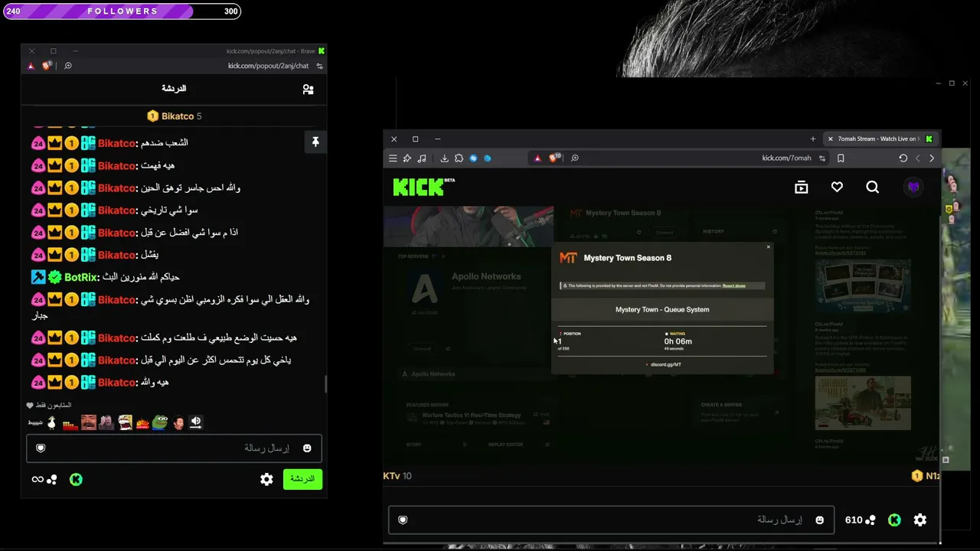This screenshot has width=980, height=551.
Task: Click the shield icon in 7omah chat input
Action: click(403, 520)
